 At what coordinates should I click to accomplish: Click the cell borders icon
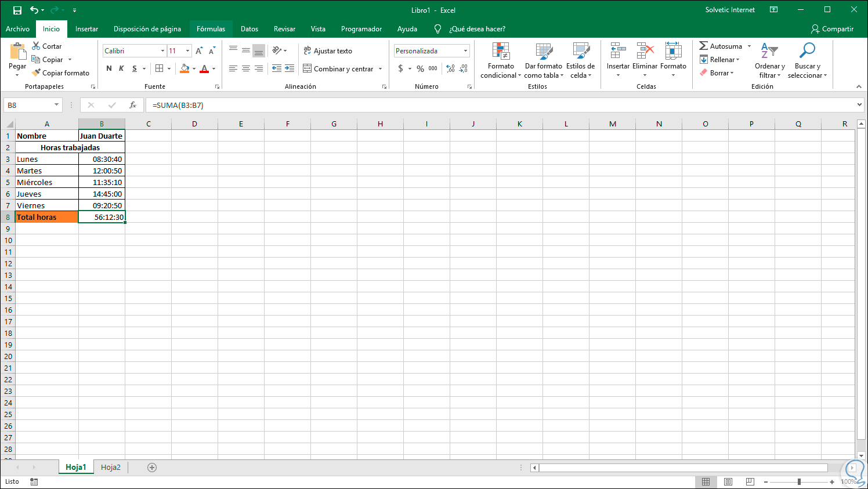[160, 68]
